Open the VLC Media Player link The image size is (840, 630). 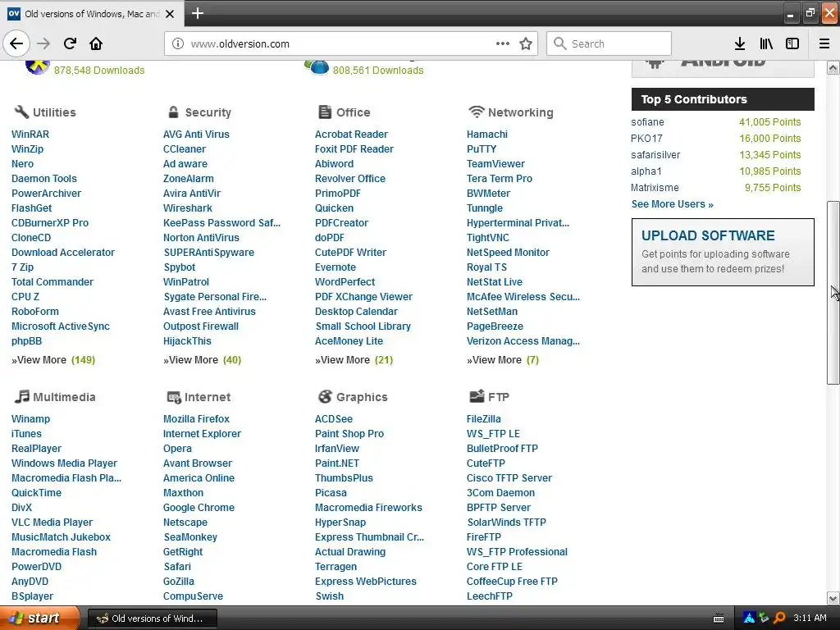(x=52, y=523)
